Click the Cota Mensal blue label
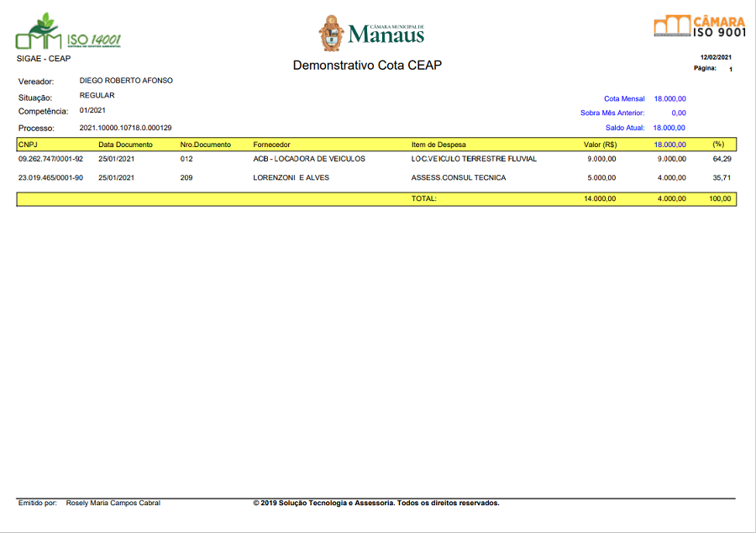The height and width of the screenshot is (533, 756). [x=624, y=98]
